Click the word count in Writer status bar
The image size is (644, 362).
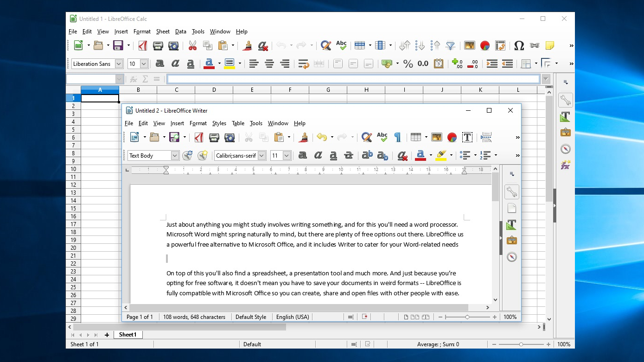tap(194, 317)
